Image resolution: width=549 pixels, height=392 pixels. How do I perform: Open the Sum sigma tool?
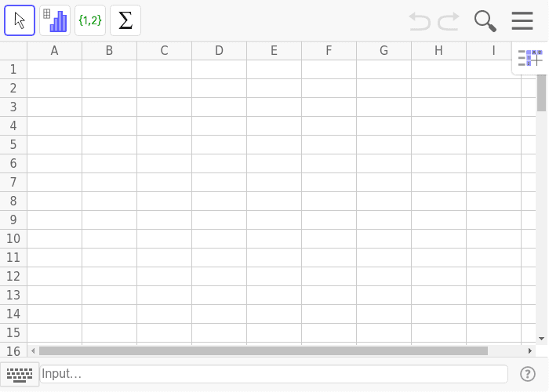point(125,20)
